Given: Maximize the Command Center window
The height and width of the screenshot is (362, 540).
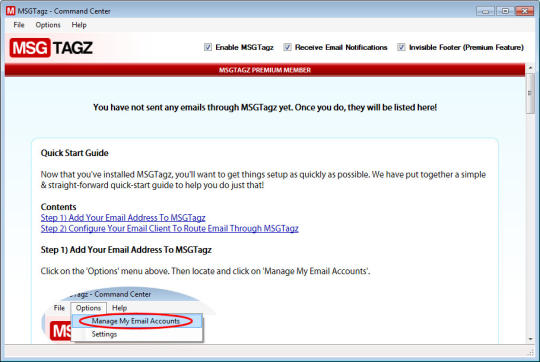Looking at the screenshot, I should coord(505,11).
